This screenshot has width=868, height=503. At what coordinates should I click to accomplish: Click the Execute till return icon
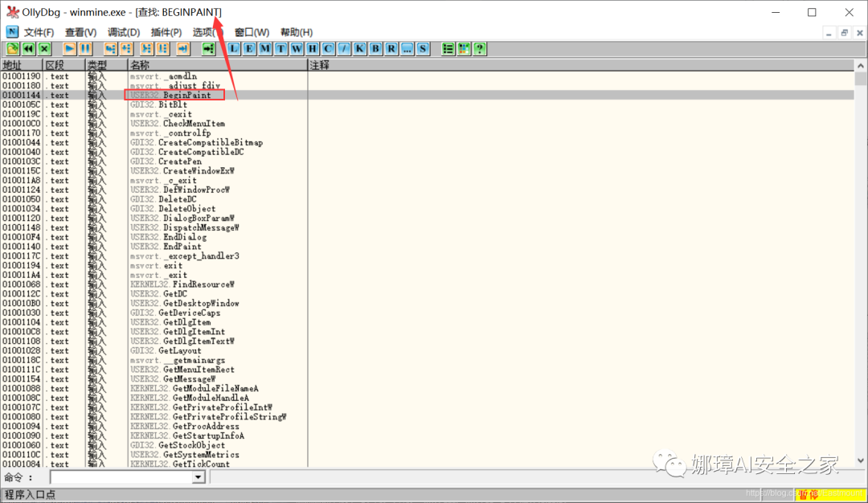[x=182, y=49]
